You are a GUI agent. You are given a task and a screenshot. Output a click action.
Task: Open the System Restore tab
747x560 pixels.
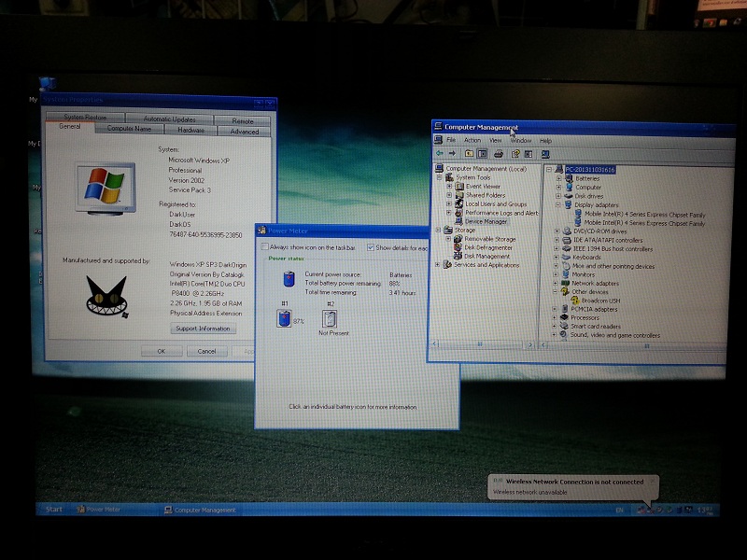85,118
